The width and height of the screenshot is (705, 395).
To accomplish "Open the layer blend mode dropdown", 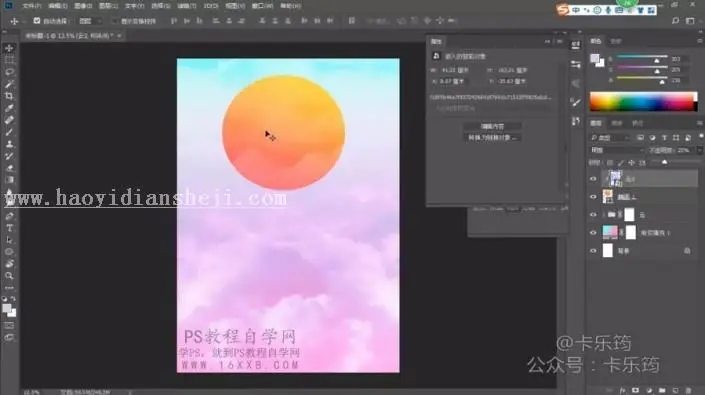I will pyautogui.click(x=617, y=150).
